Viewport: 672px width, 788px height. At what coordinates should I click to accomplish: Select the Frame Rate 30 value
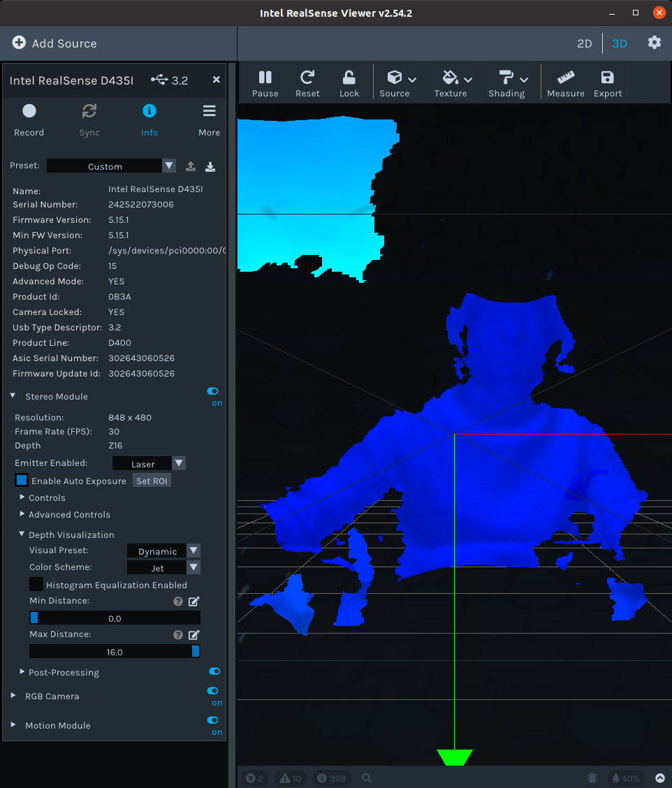click(x=114, y=431)
